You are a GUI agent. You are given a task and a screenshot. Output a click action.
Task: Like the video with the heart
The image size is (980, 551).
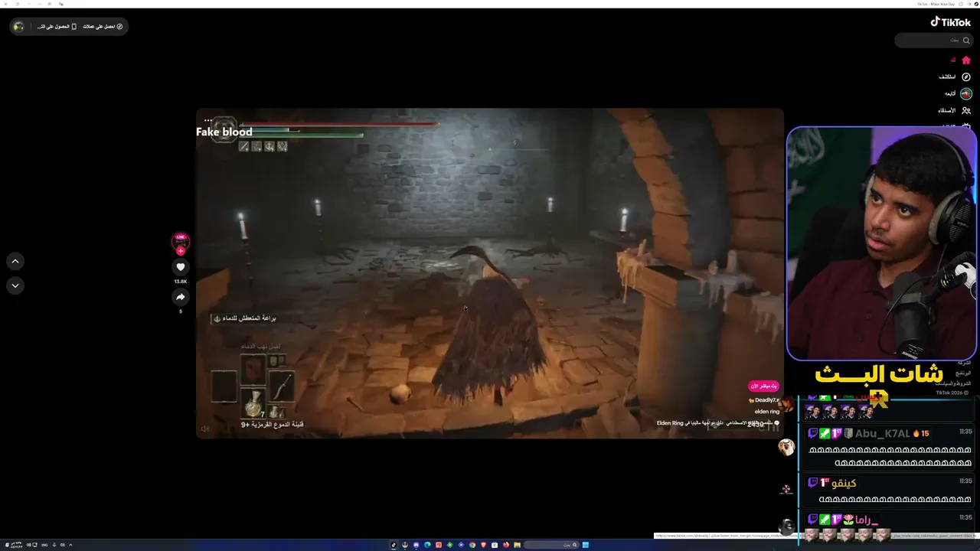click(x=181, y=267)
